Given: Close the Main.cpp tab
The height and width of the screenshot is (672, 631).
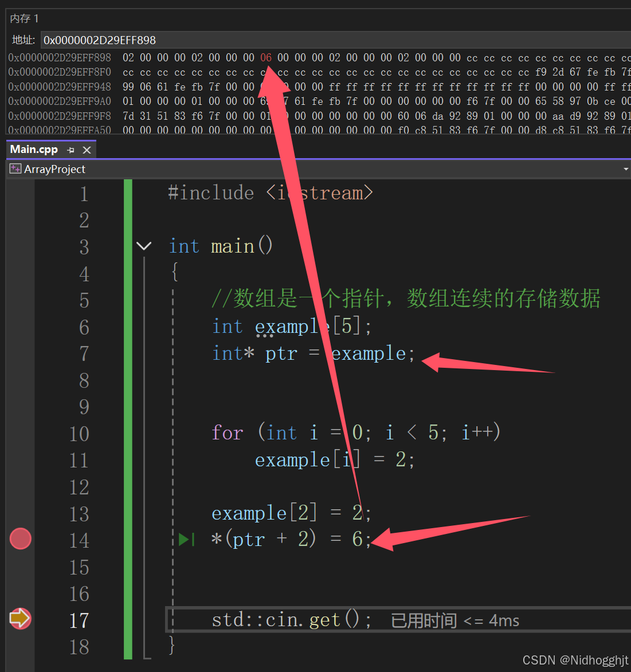Looking at the screenshot, I should tap(87, 150).
